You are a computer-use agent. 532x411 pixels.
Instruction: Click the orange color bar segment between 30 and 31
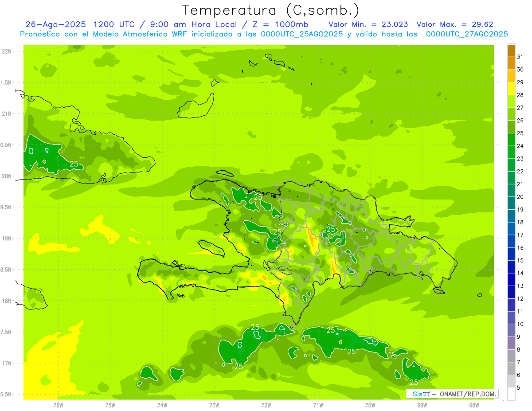point(511,63)
